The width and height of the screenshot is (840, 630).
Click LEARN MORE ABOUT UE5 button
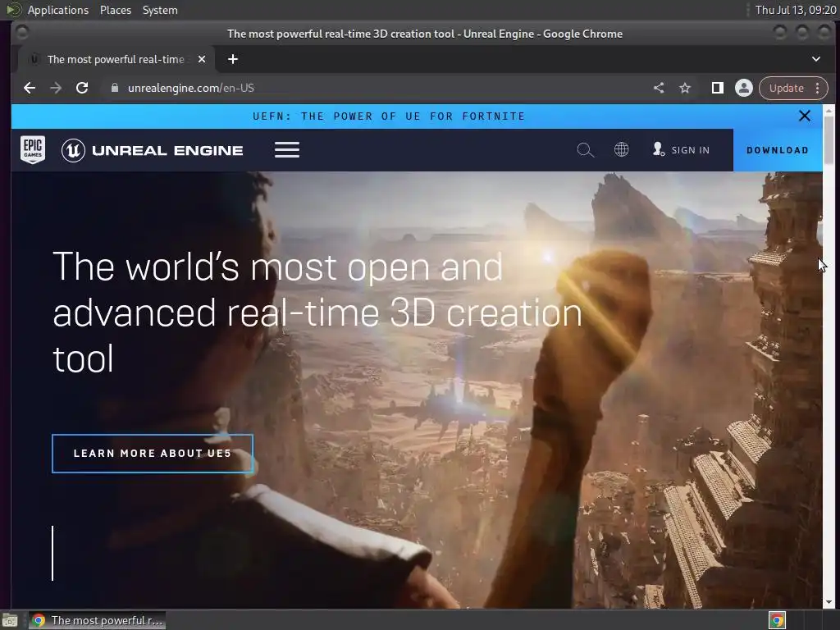[153, 453]
